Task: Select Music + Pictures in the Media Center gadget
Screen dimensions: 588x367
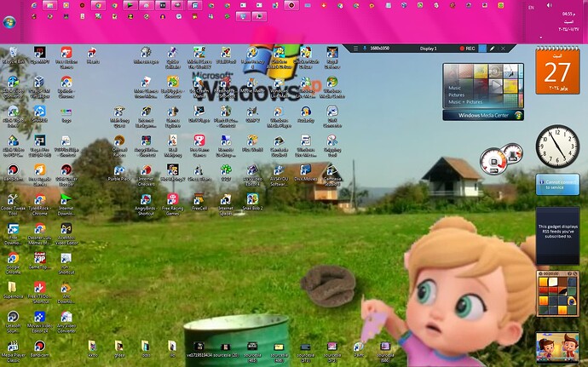Action: click(465, 102)
